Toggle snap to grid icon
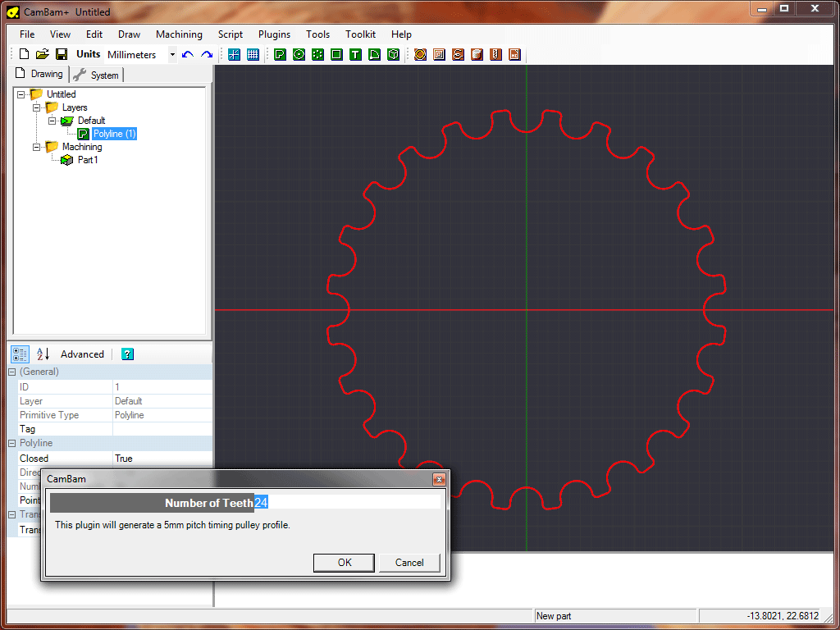The width and height of the screenshot is (840, 630). (x=235, y=55)
